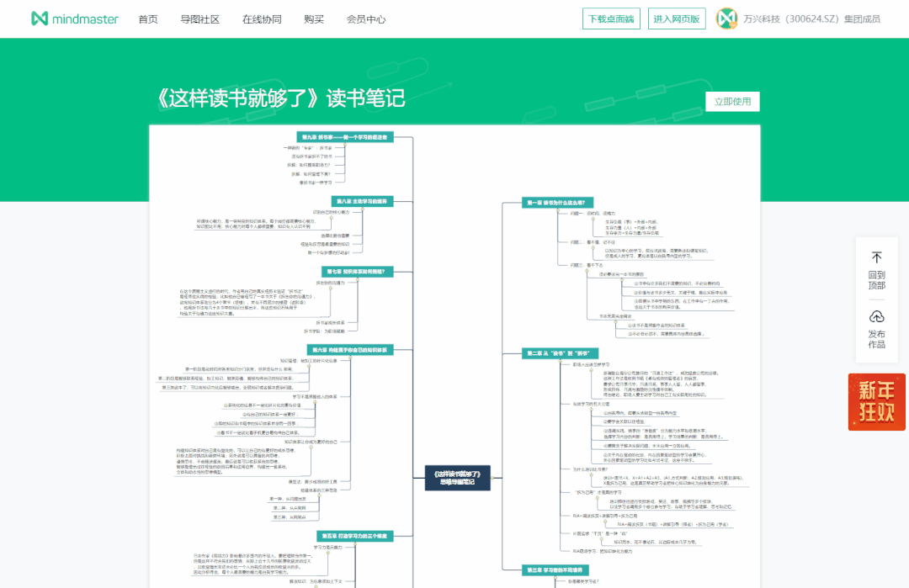
Task: Click the page title 《这样读书就够了》读书笔记
Action: [x=280, y=98]
